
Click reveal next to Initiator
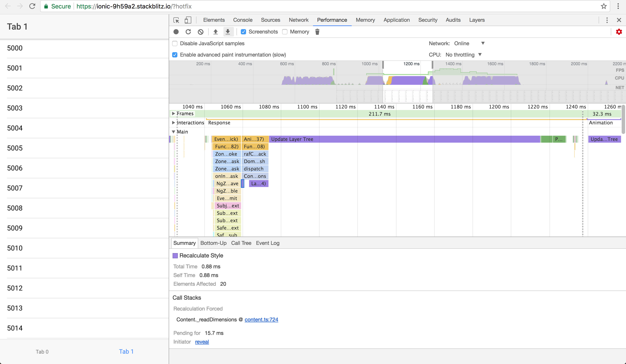click(202, 342)
